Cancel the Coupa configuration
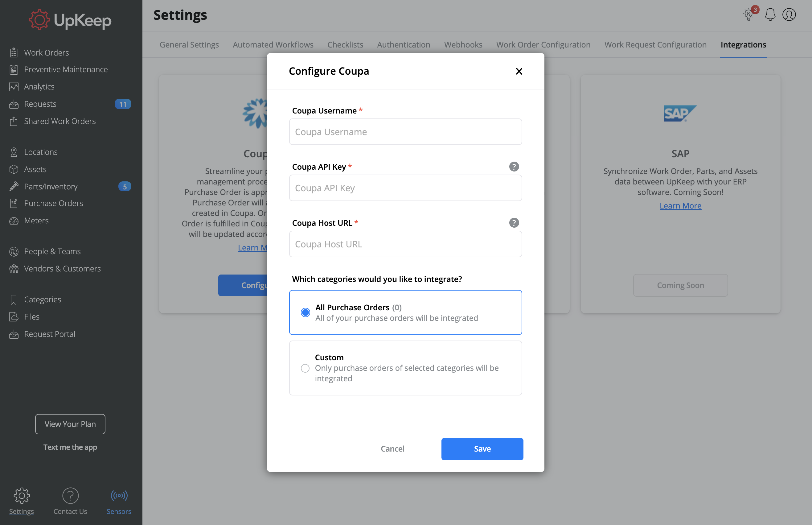This screenshot has height=525, width=812. pos(392,449)
